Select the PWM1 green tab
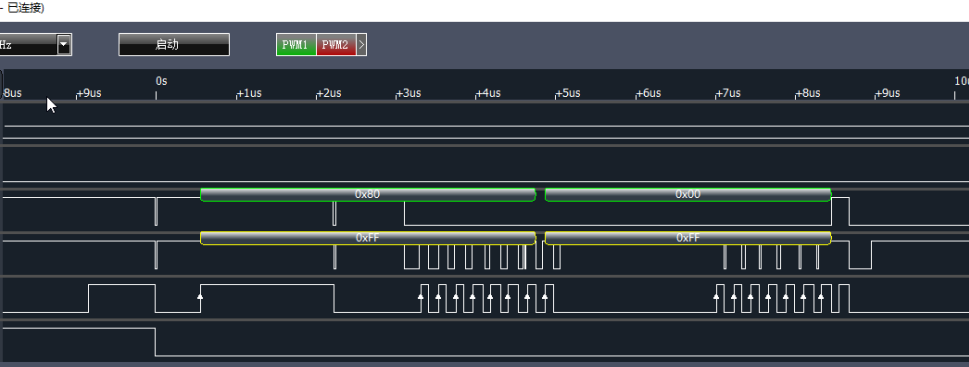Viewport: 969px width, 367px height. pos(296,44)
